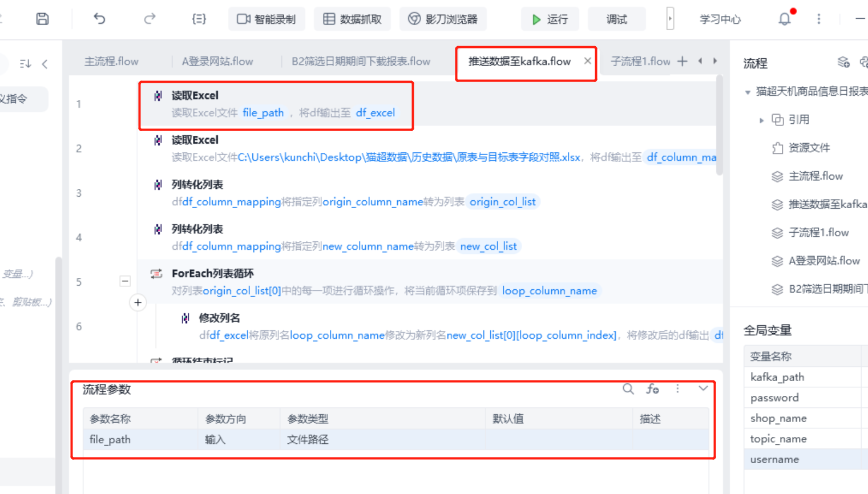Click the new_col_list variable chip

point(488,246)
